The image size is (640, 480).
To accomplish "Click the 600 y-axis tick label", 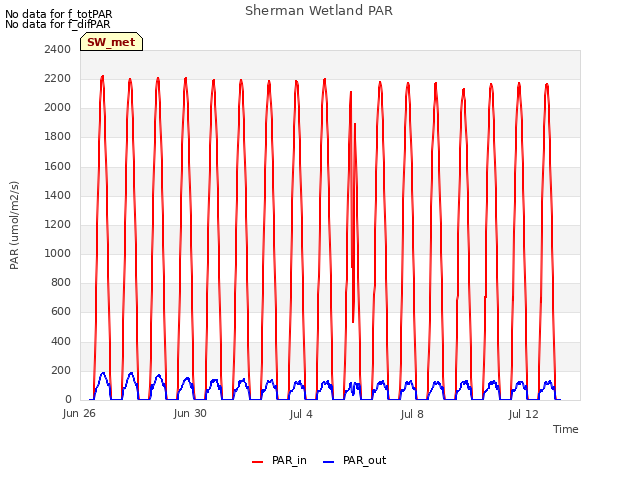I will (61, 312).
